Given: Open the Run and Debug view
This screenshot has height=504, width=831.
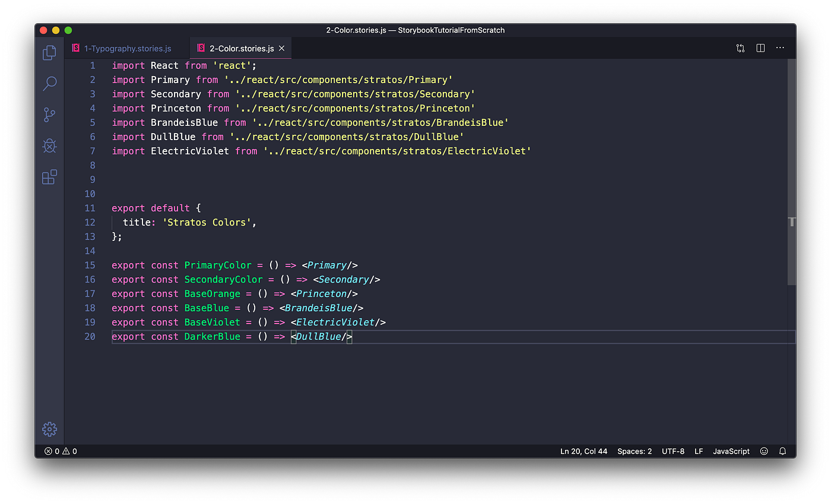Looking at the screenshot, I should point(49,145).
